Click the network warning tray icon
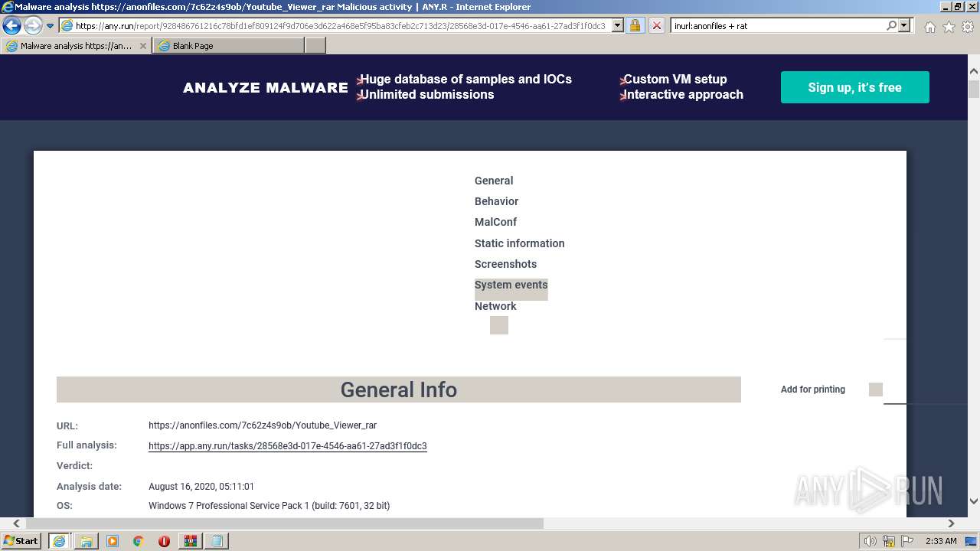 889,541
